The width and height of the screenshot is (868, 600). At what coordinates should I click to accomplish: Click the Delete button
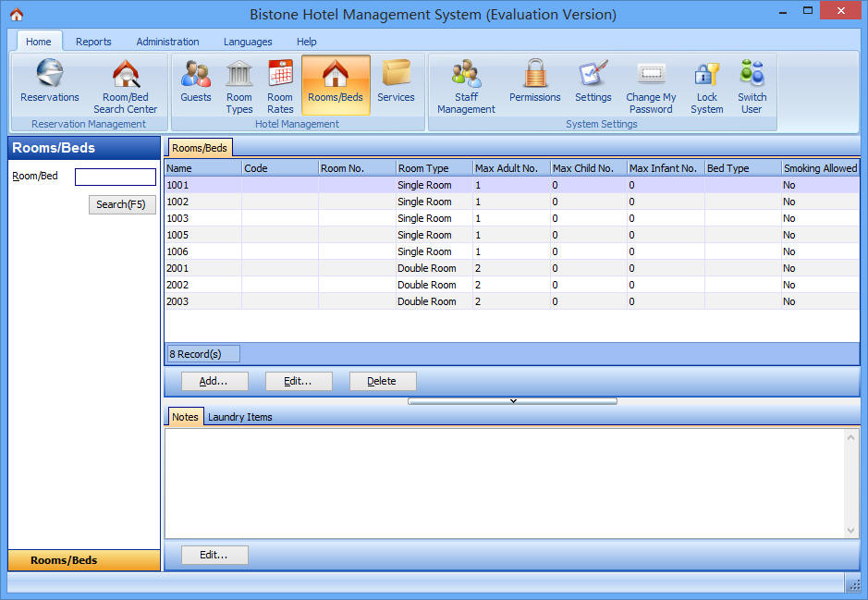[383, 381]
